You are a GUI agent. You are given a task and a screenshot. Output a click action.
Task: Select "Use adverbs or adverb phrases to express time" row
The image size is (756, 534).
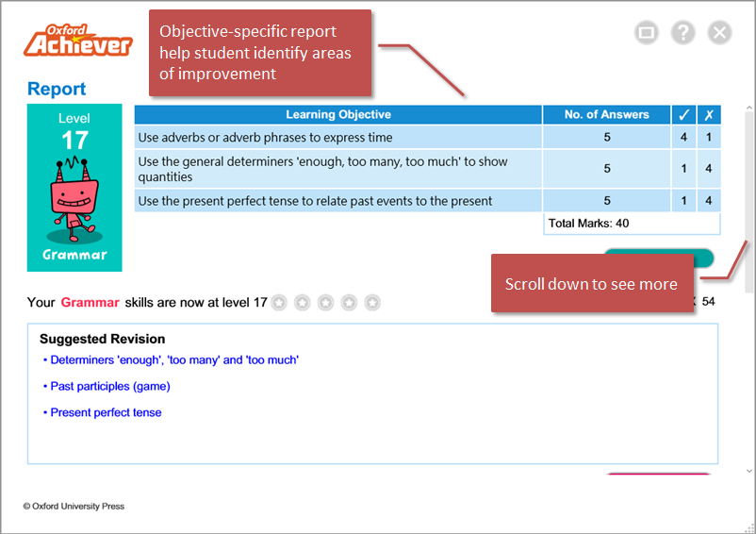(427, 137)
